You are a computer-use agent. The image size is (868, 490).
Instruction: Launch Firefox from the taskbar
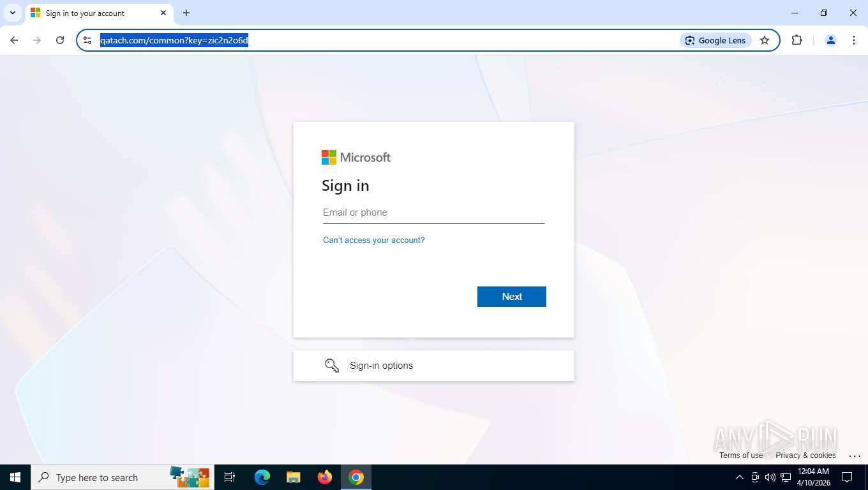tap(325, 477)
